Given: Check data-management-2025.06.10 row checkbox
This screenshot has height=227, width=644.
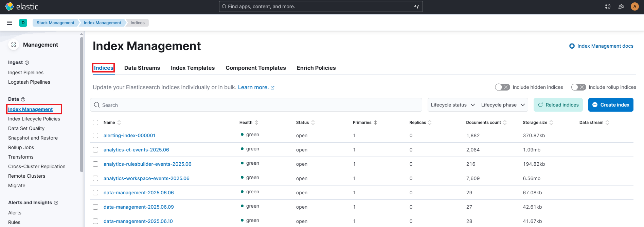Looking at the screenshot, I should 95,221.
